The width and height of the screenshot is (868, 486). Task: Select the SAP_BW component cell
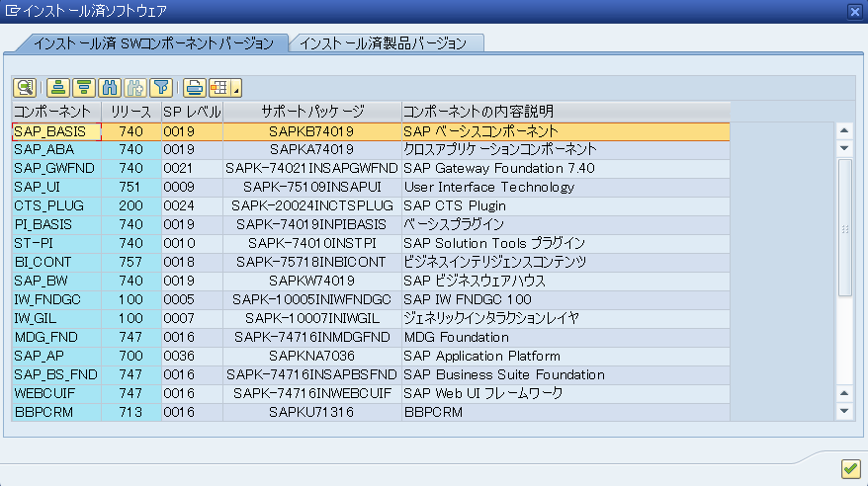(x=56, y=282)
